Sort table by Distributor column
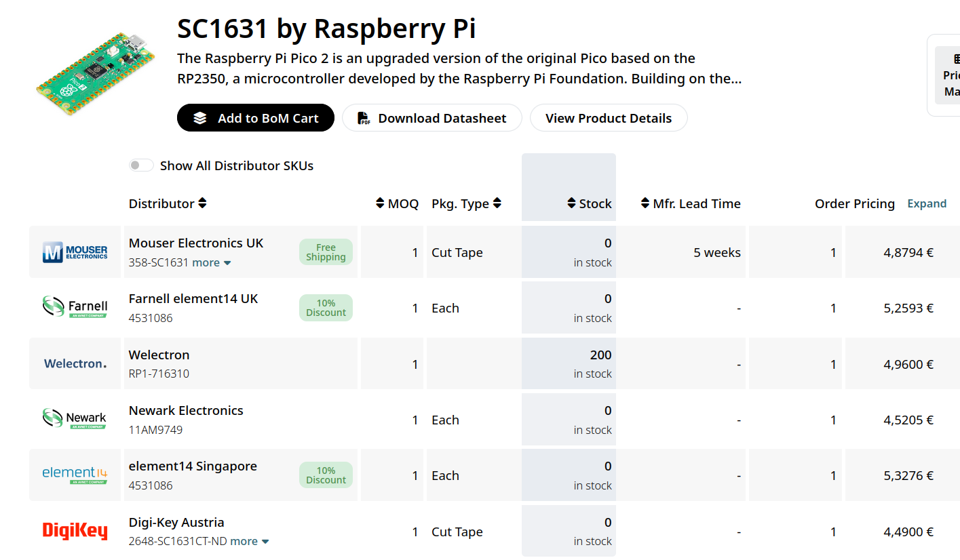 coord(168,203)
